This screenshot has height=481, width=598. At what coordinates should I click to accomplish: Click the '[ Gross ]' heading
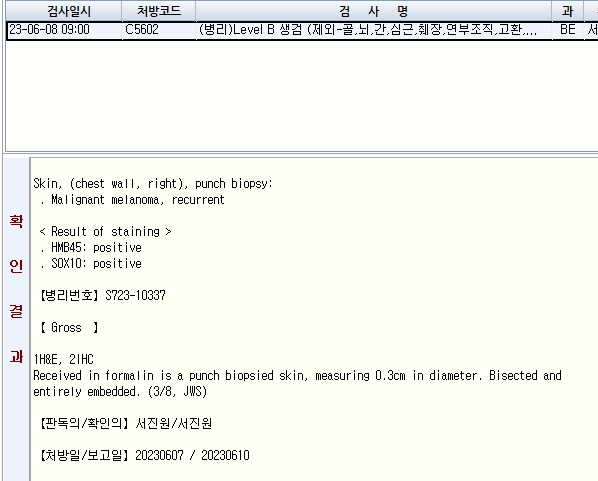69,327
